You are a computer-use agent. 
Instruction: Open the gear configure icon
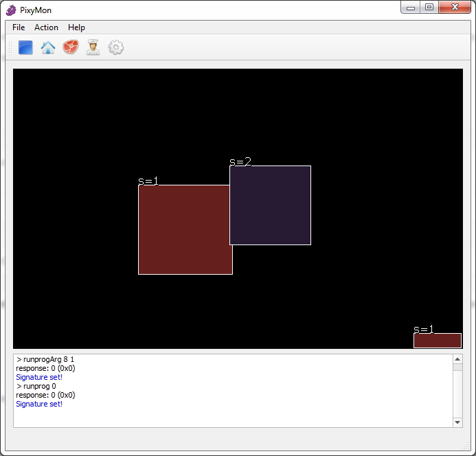coord(116,47)
